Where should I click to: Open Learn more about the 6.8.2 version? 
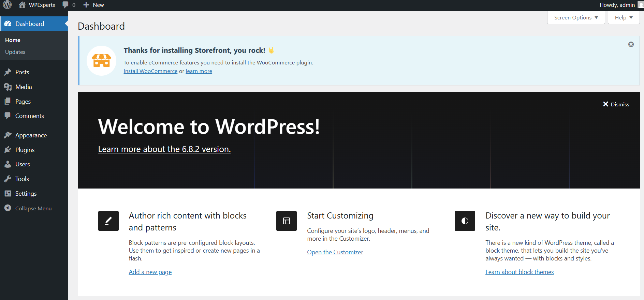pyautogui.click(x=164, y=149)
